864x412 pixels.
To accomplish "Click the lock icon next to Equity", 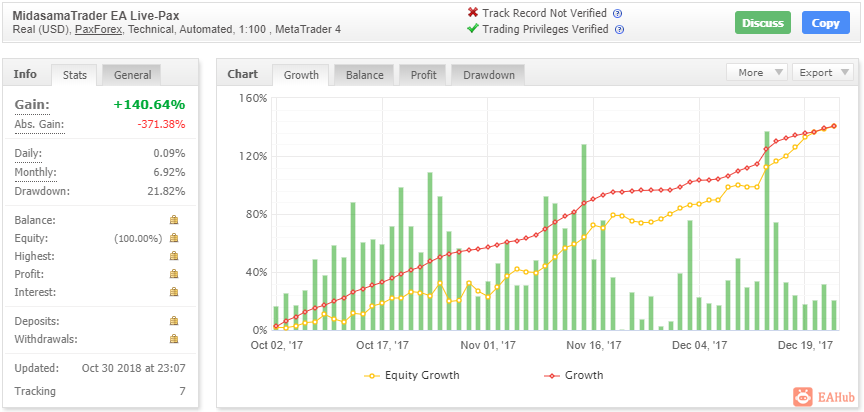I will [x=174, y=238].
